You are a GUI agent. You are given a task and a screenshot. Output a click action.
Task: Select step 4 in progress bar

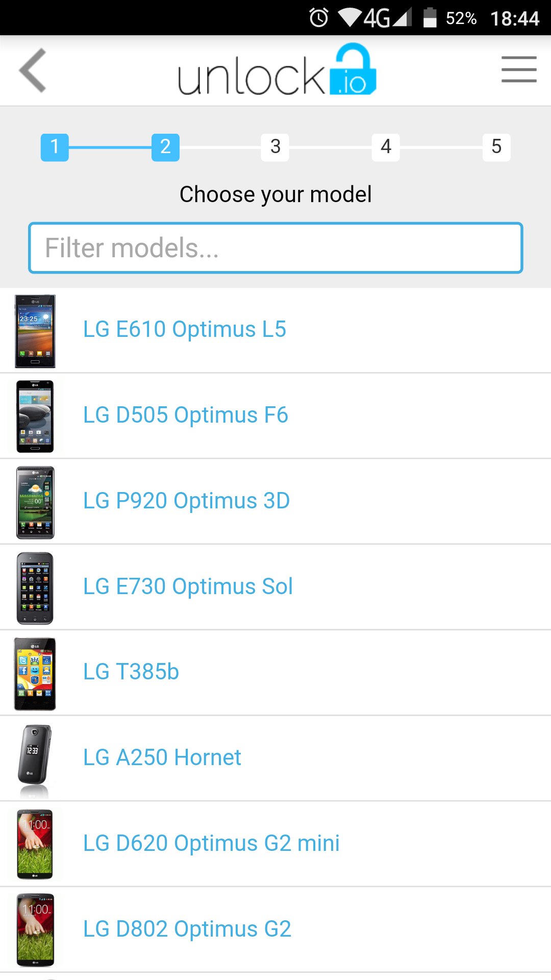click(386, 147)
